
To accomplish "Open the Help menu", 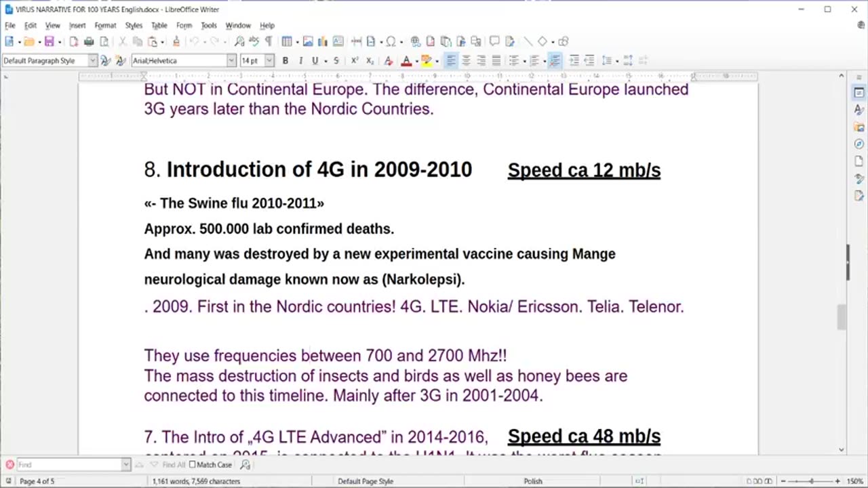I will (x=267, y=25).
